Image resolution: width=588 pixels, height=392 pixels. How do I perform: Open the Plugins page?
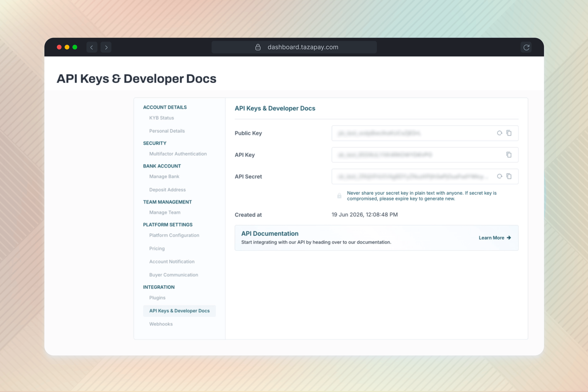(x=157, y=298)
